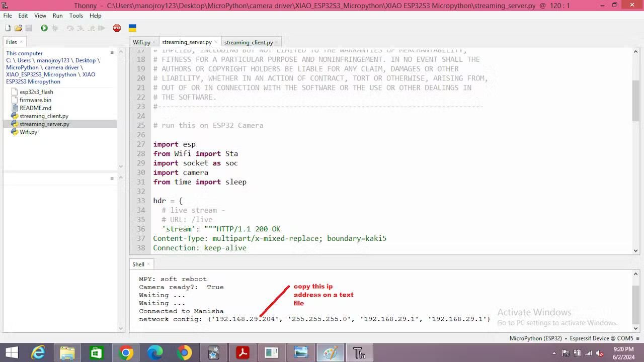The image size is (644, 362).
Task: Expand hidden icons in the system tray
Action: (x=554, y=353)
